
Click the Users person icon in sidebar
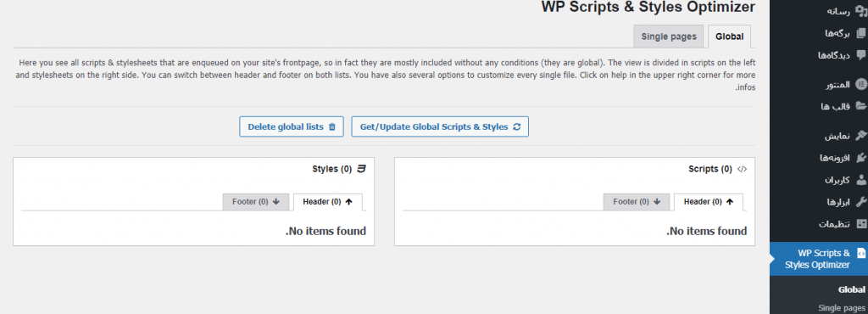click(861, 180)
